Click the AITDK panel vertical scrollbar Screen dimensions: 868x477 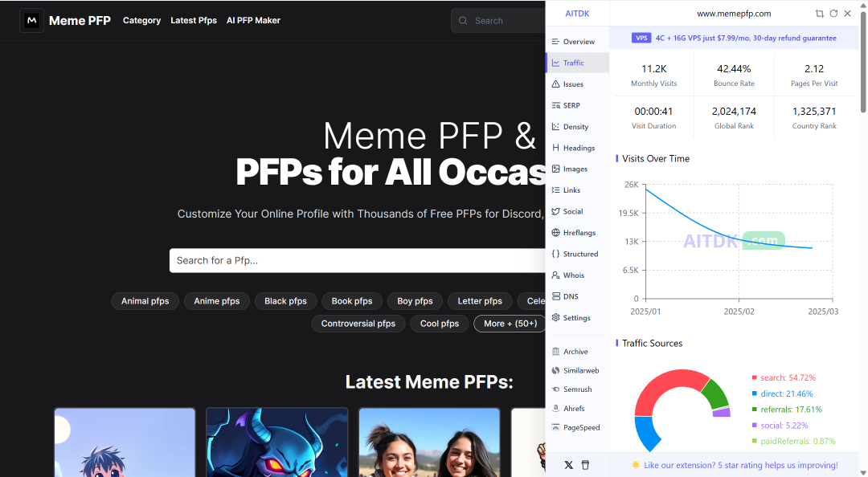click(x=863, y=61)
